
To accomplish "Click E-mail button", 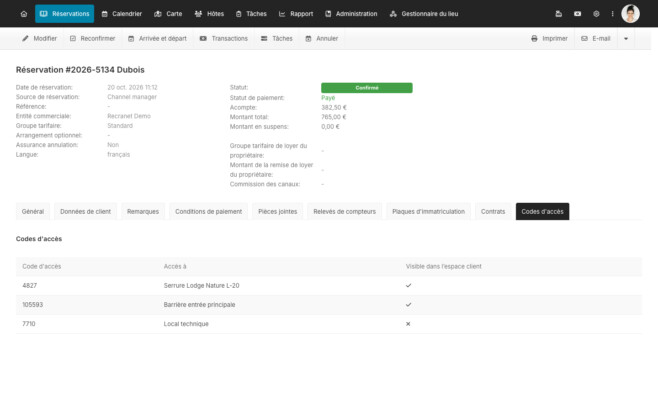I will (x=595, y=39).
